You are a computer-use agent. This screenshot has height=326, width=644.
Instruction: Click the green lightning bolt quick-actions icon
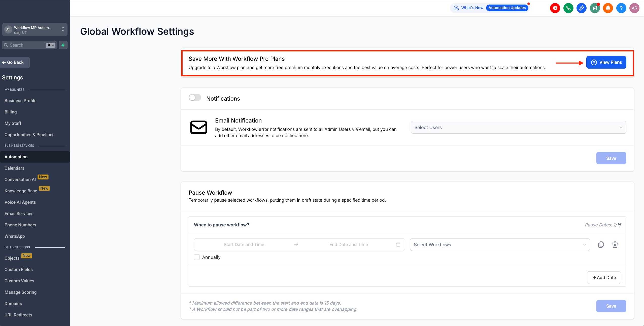click(x=63, y=45)
